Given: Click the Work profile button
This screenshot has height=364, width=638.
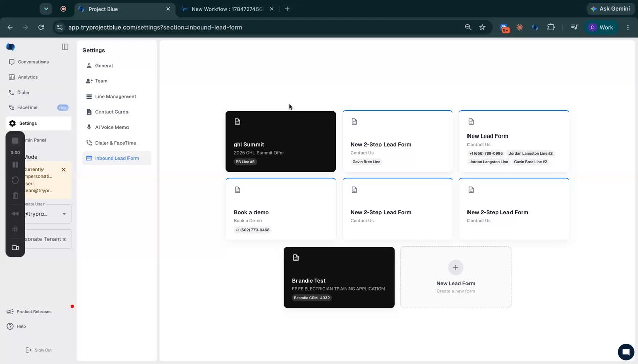Looking at the screenshot, I should tap(602, 27).
